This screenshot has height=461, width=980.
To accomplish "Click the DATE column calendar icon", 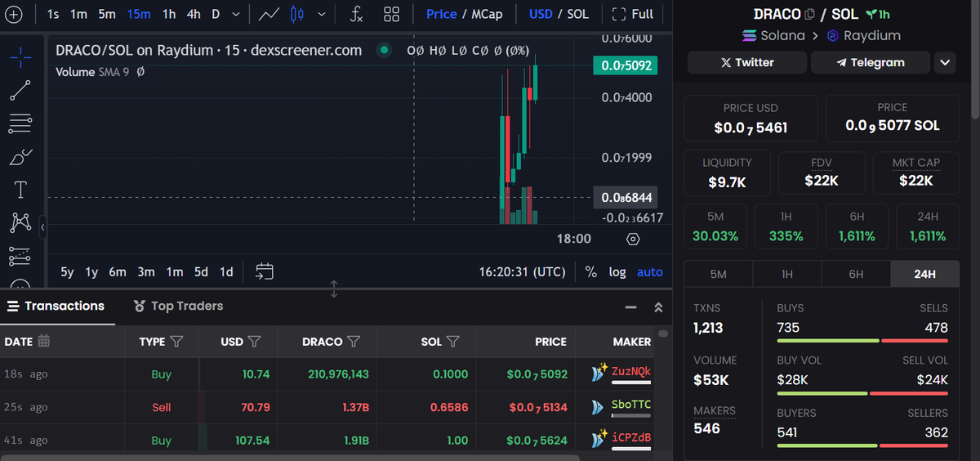I will tap(44, 341).
